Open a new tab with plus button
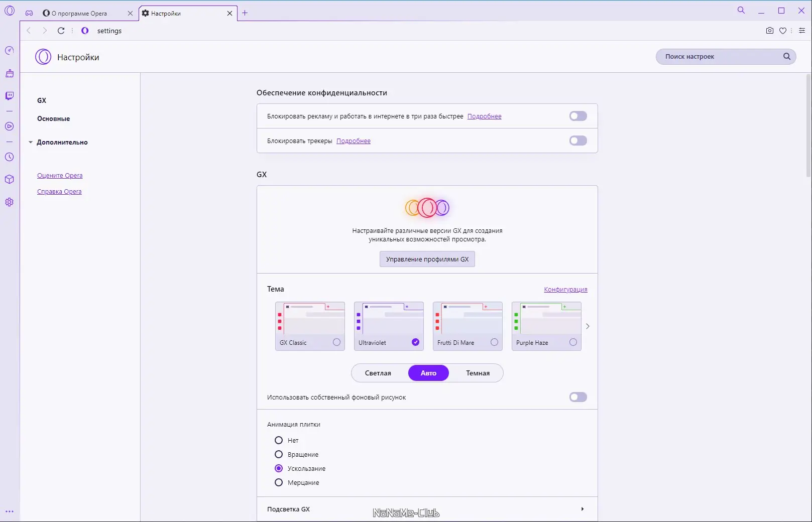 tap(245, 13)
